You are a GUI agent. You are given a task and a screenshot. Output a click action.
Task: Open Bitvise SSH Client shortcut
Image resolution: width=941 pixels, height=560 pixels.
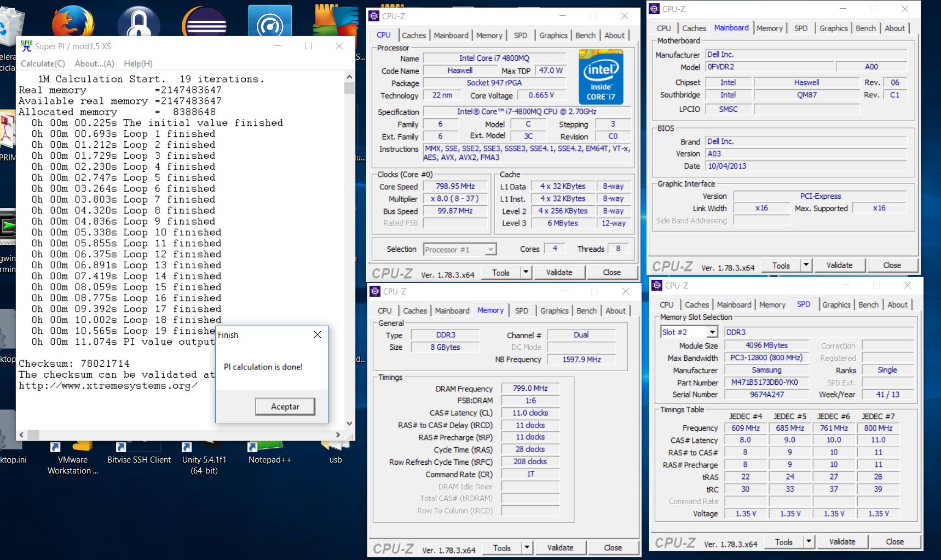pos(138,454)
